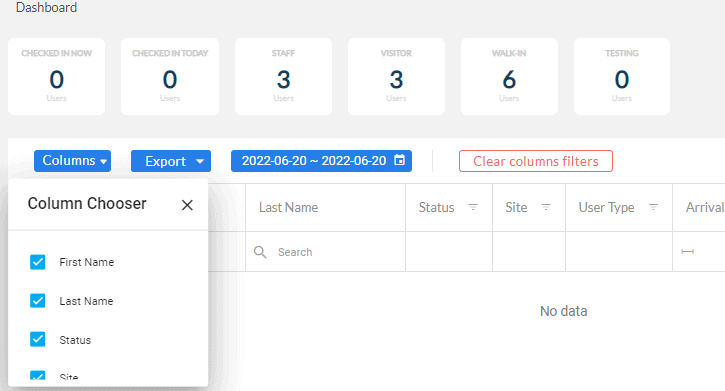Open the Columns dropdown
Image resolution: width=725 pixels, height=391 pixels.
tap(72, 161)
